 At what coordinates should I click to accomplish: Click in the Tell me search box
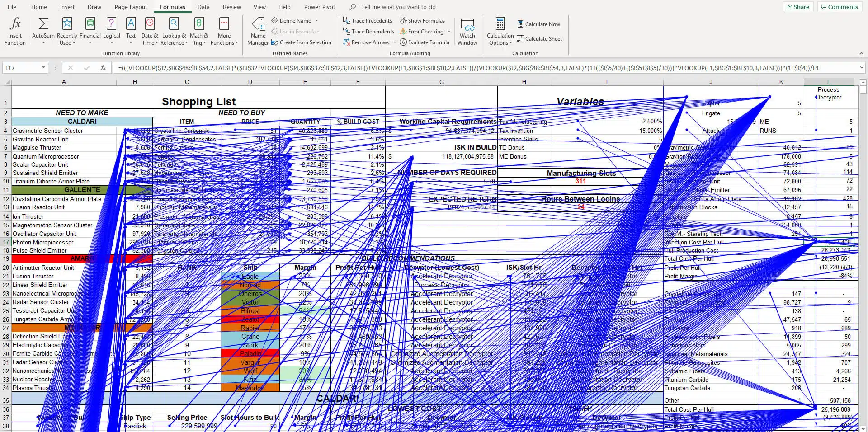tap(398, 7)
